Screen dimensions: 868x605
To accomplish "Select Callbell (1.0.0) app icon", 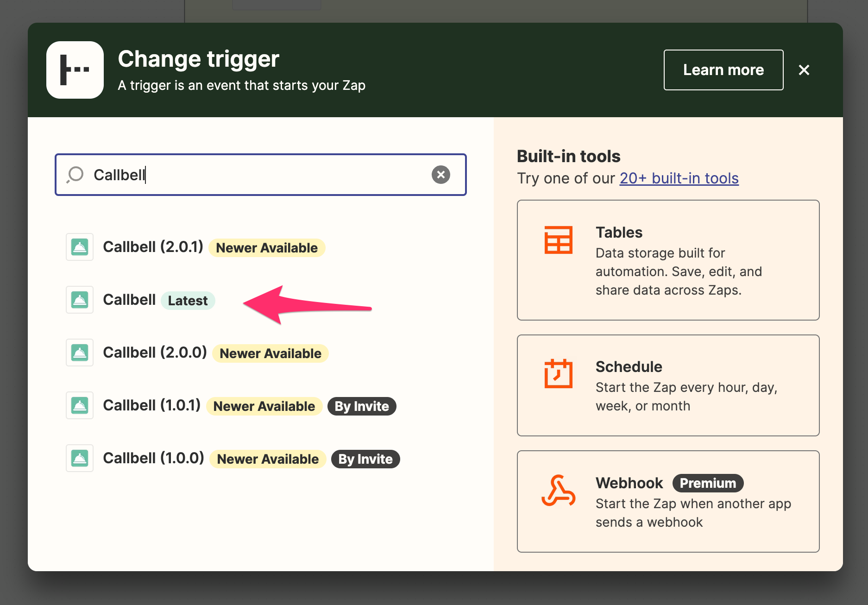I will coord(80,458).
